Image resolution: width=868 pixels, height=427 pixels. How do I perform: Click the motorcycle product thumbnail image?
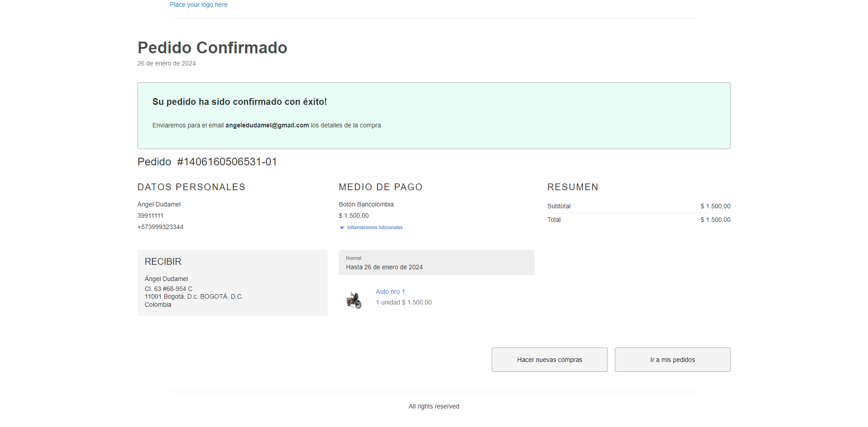354,300
